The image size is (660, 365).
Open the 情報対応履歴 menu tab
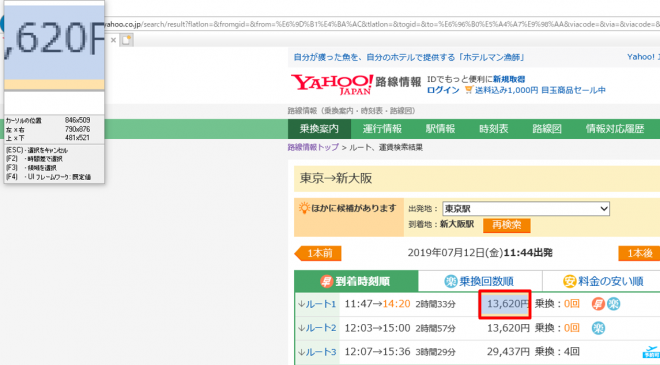coord(615,129)
